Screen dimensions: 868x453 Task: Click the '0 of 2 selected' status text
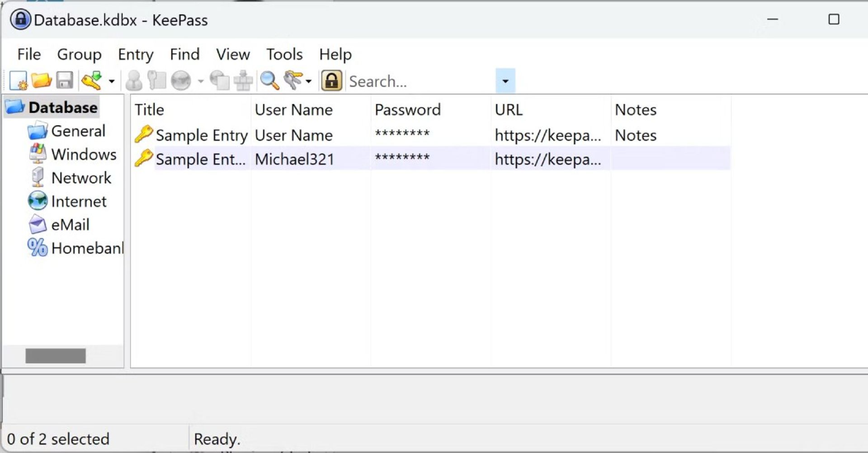pyautogui.click(x=58, y=439)
